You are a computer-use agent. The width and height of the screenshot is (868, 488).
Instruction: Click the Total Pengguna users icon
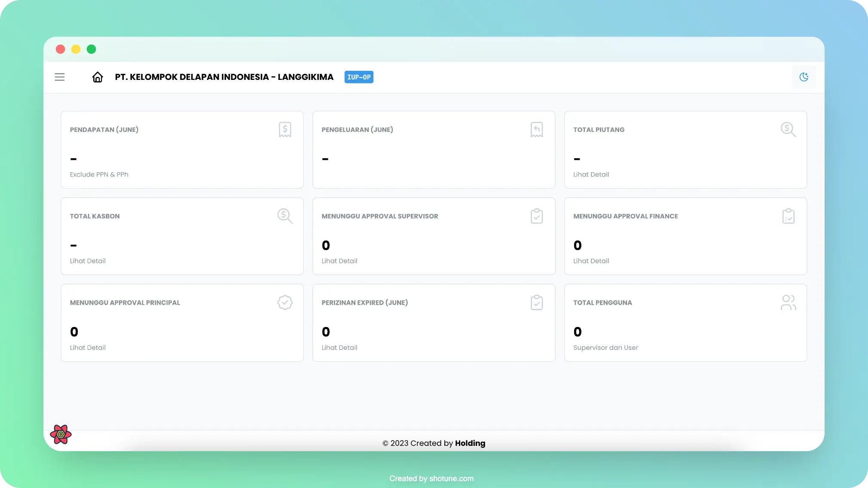[x=788, y=303]
